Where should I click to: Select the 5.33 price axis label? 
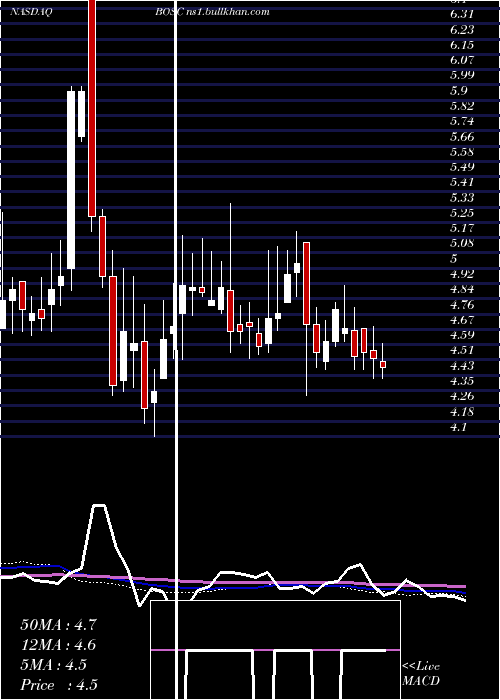pyautogui.click(x=462, y=197)
